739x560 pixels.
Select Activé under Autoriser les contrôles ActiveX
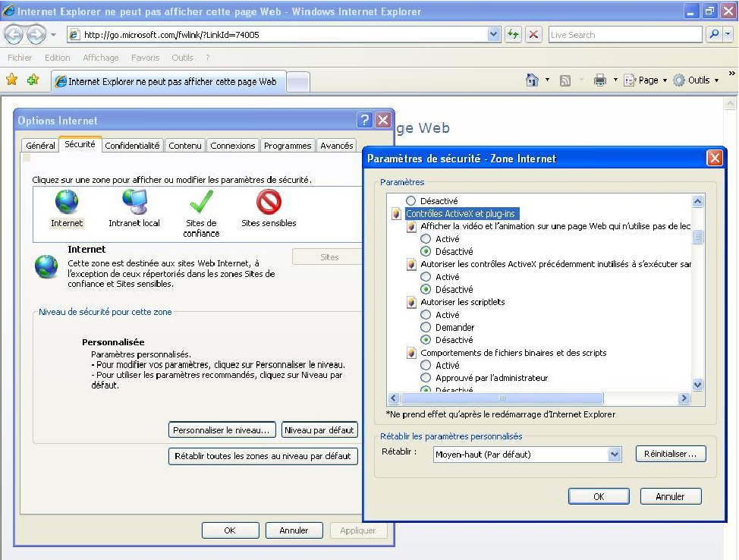426,277
